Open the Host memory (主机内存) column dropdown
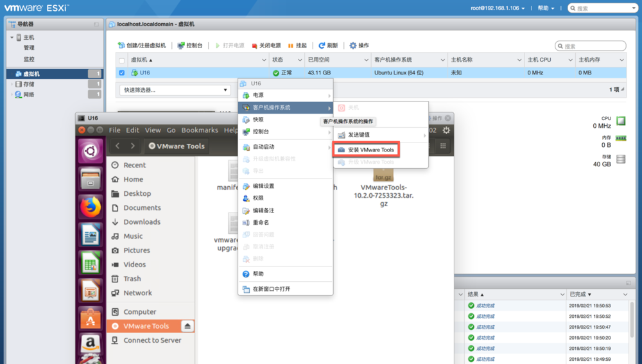This screenshot has width=642, height=364. point(621,60)
